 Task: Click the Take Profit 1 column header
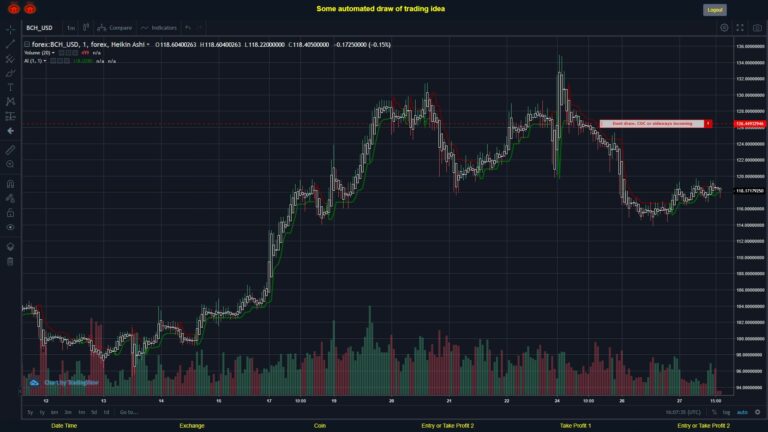[x=576, y=426]
